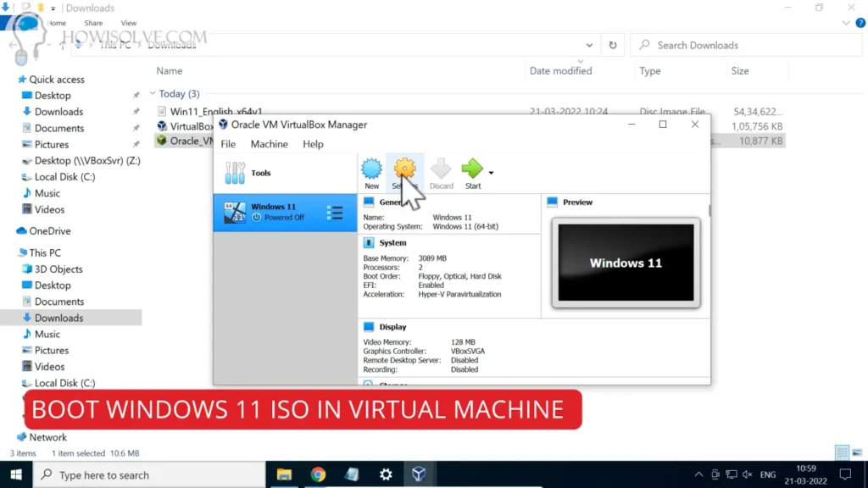Open the taskbar clock and date
Screen dimensions: 868x488
click(805, 474)
